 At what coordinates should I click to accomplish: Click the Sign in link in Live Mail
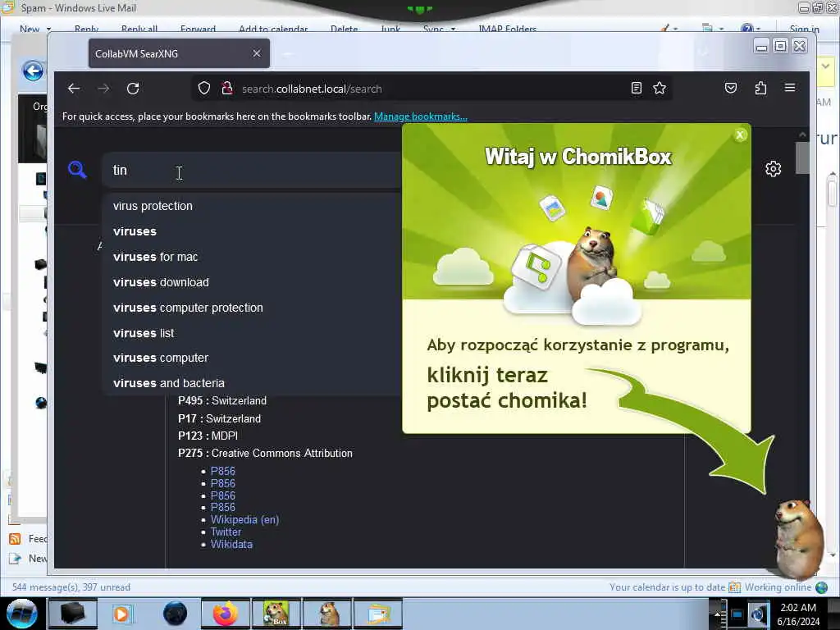point(804,29)
